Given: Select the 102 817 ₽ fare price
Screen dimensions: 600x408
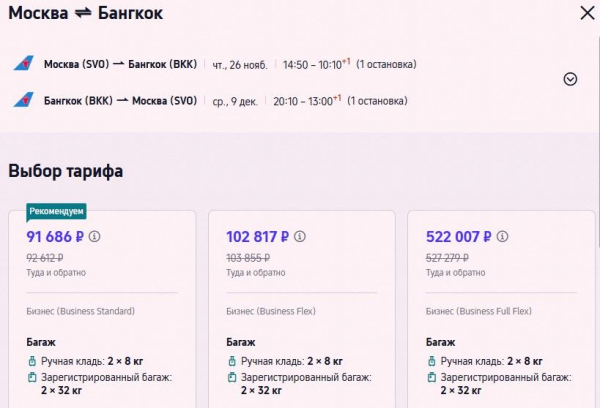Looking at the screenshot, I should point(257,237).
